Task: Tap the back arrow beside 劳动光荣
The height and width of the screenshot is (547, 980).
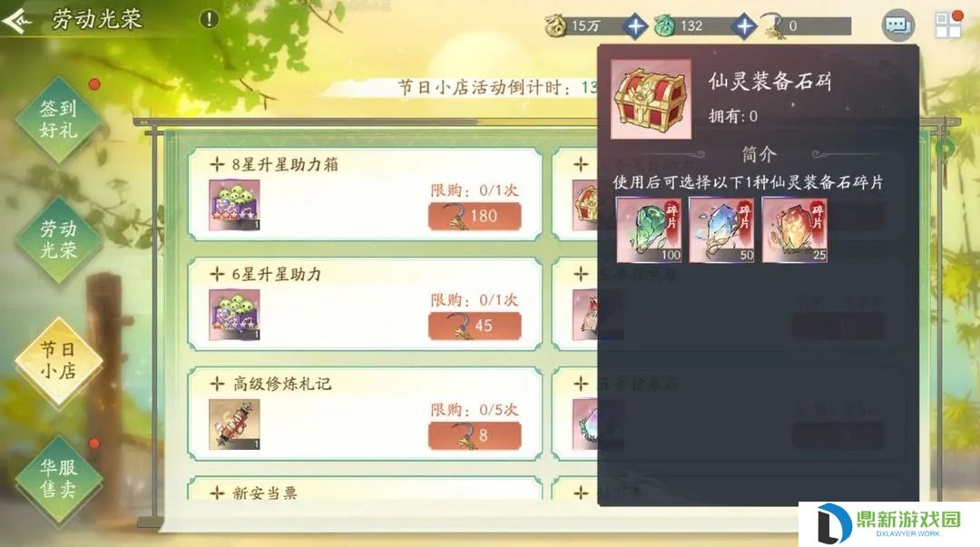Action: click(x=18, y=21)
